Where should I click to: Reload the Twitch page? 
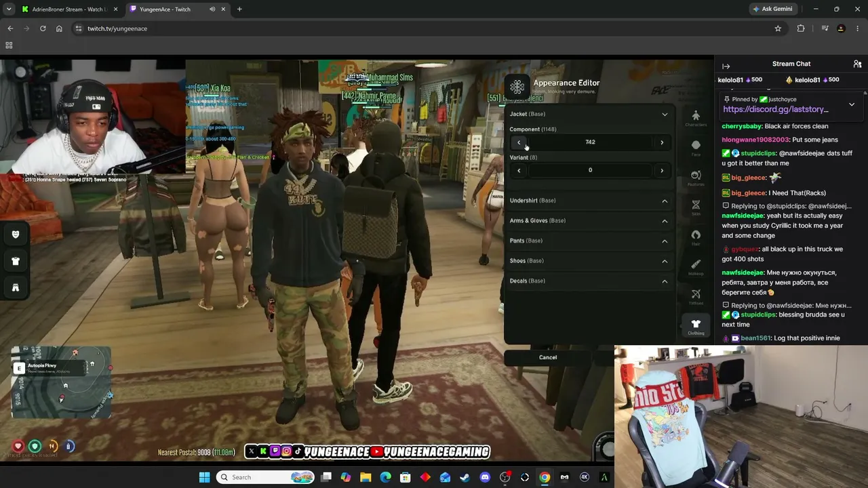[x=43, y=28]
